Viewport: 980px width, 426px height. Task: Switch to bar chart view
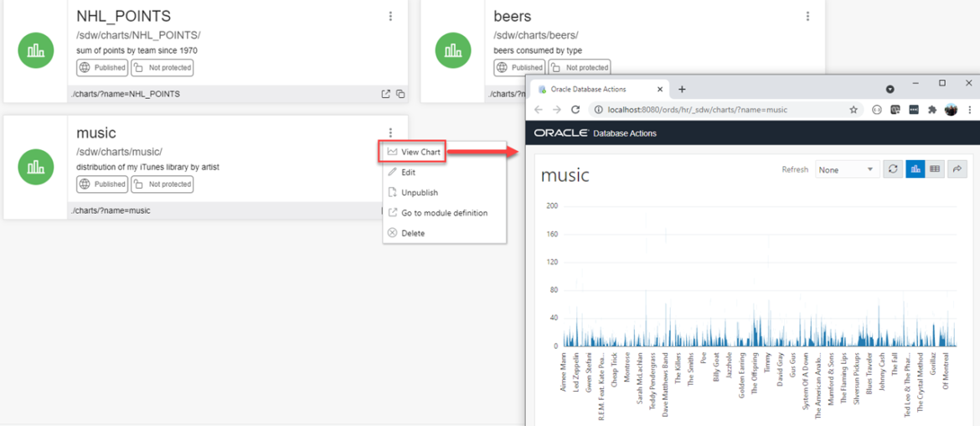(915, 169)
